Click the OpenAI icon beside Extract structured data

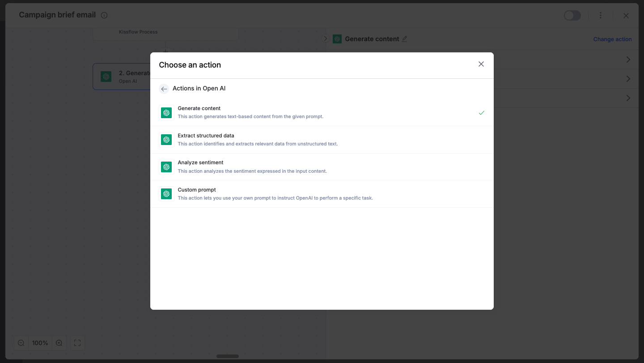pos(166,140)
